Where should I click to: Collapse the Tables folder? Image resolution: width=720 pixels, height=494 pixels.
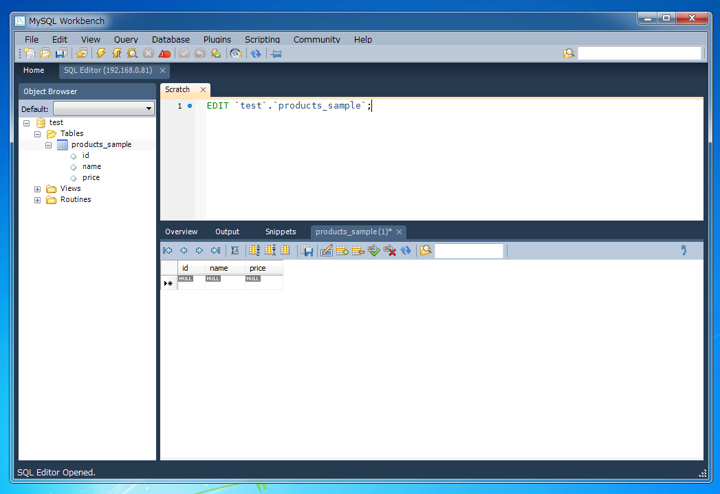click(38, 134)
